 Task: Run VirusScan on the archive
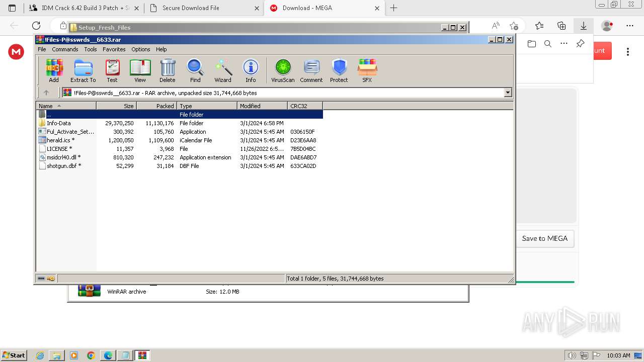(x=283, y=70)
